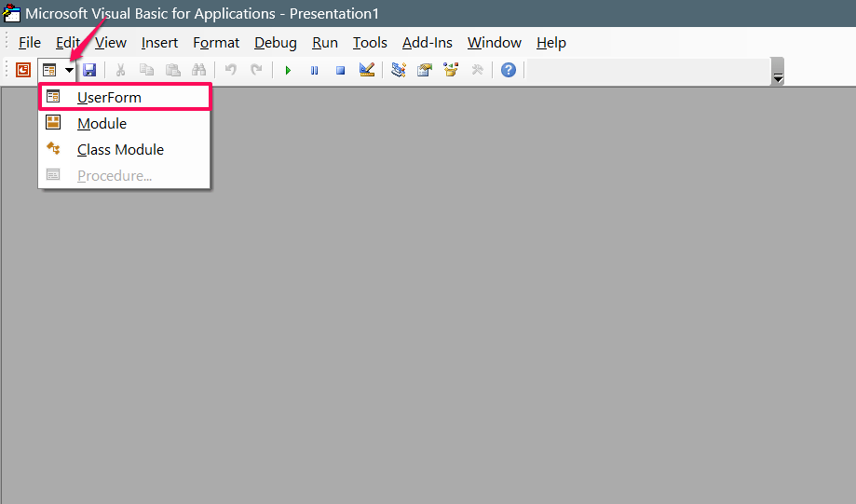856x504 pixels.
Task: Click the Copy toolbar icon
Action: (146, 70)
